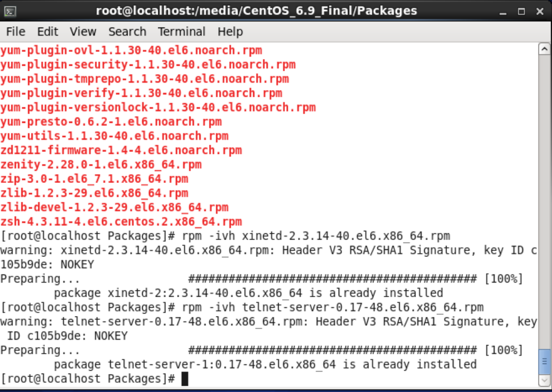The image size is (552, 392).
Task: Open the View menu
Action: [x=83, y=31]
